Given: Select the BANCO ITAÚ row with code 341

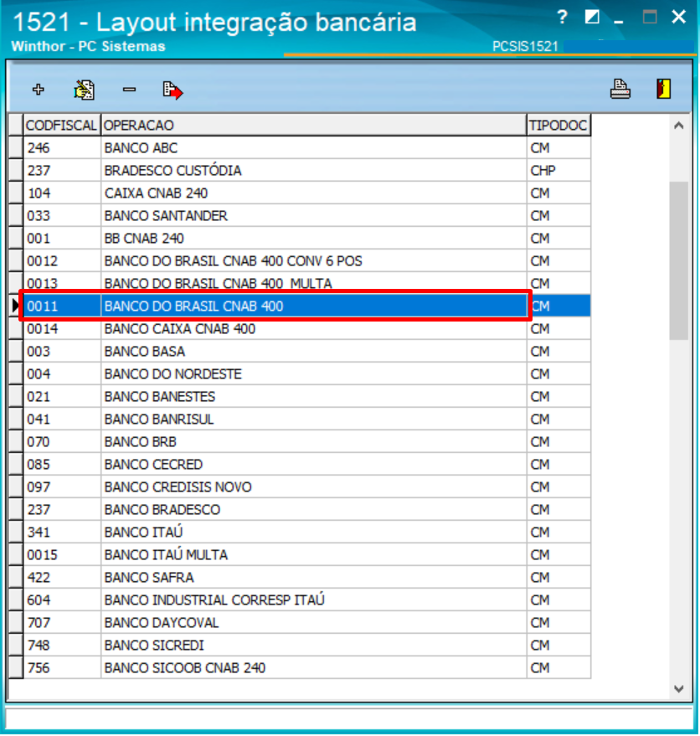Looking at the screenshot, I should pos(307,532).
